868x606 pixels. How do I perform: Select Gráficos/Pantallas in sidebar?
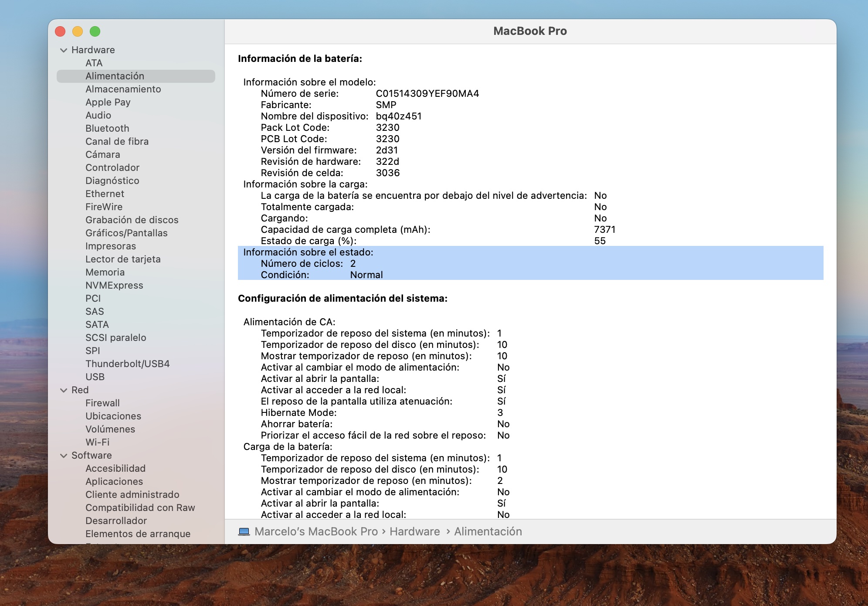(x=126, y=233)
